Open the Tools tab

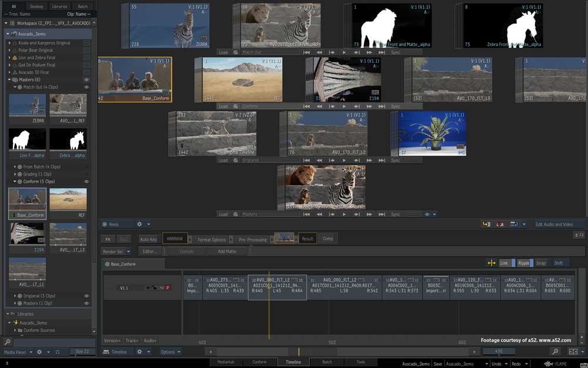361,362
